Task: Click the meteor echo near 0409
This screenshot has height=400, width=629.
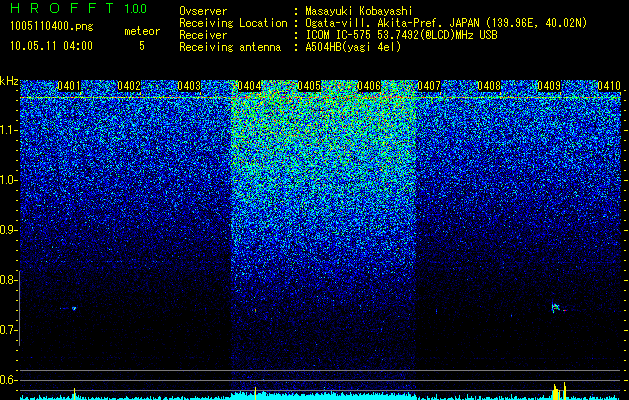Action: pos(556,308)
